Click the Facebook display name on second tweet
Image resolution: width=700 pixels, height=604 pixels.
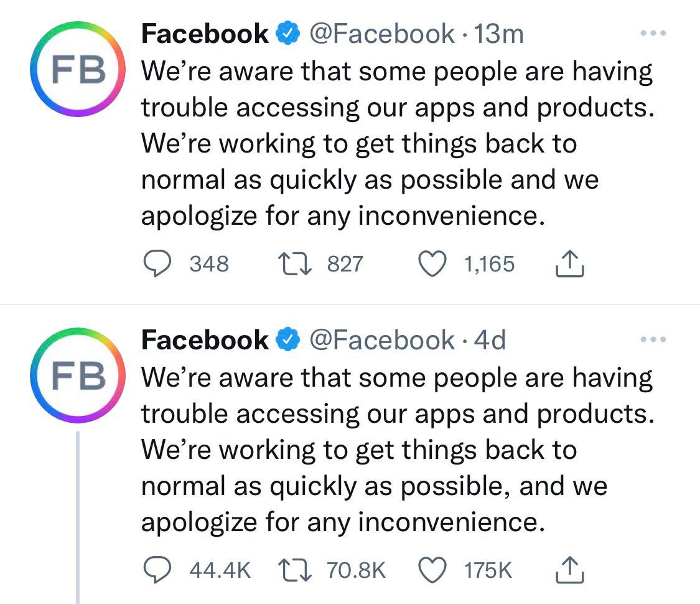(205, 341)
